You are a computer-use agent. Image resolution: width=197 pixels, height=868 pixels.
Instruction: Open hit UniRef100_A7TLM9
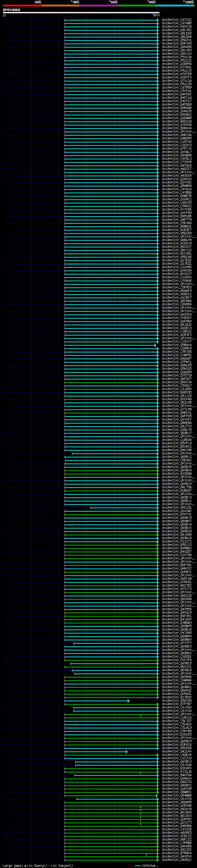click(x=177, y=410)
